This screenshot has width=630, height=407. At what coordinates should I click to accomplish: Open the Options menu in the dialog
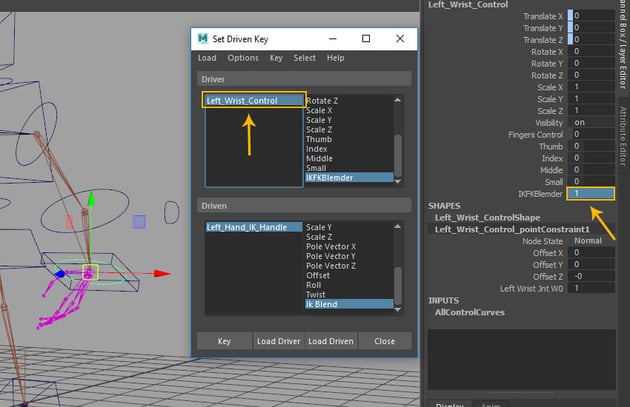[243, 58]
